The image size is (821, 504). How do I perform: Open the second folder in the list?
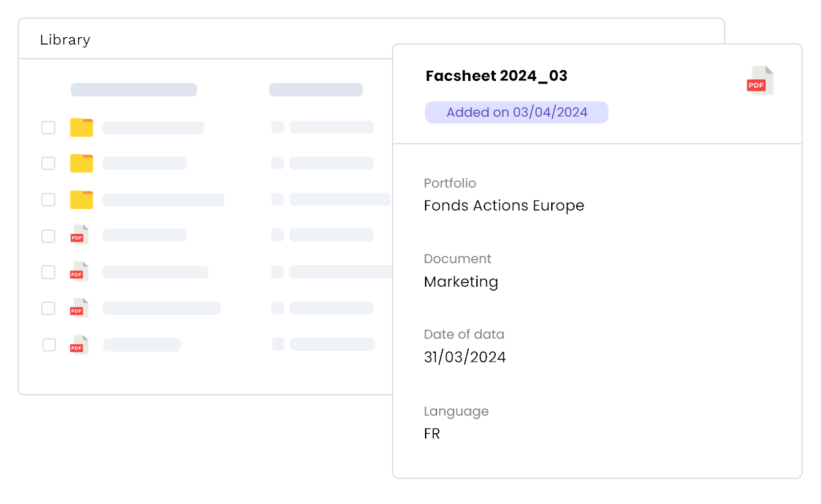[x=82, y=163]
